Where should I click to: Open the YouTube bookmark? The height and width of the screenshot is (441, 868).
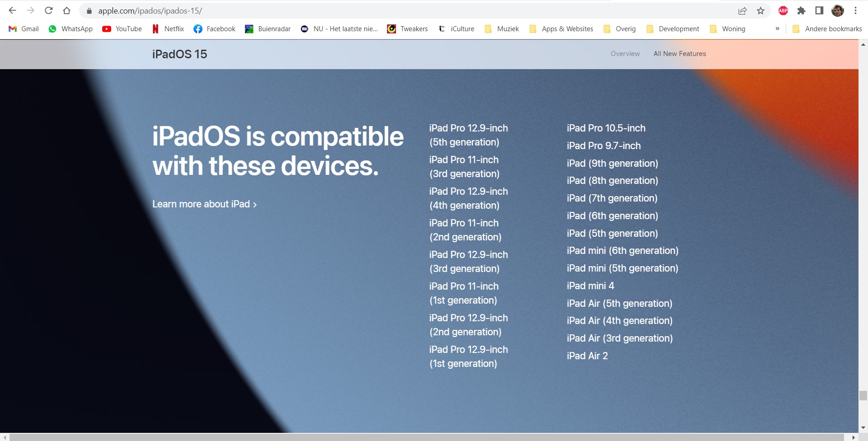(x=122, y=29)
